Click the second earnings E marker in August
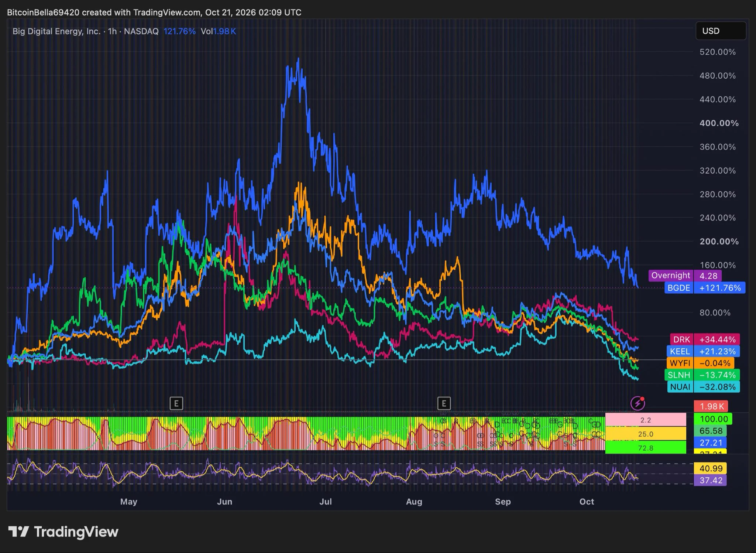This screenshot has width=756, height=553. [444, 403]
